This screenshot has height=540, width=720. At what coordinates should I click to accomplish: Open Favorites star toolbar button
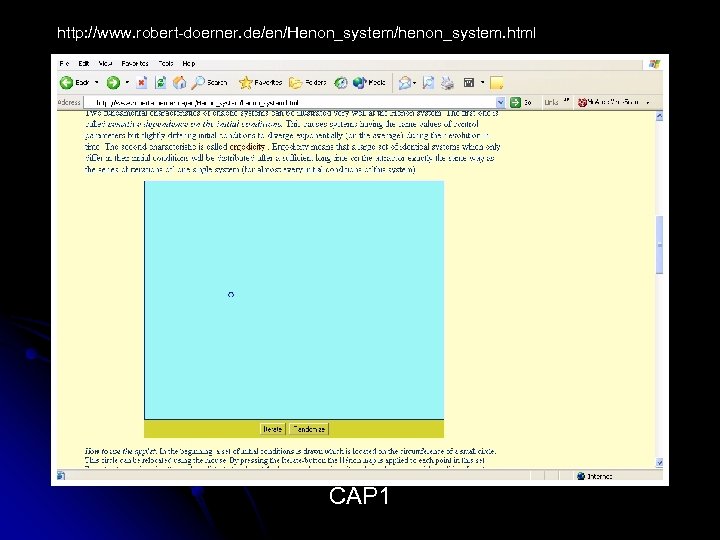(x=260, y=83)
